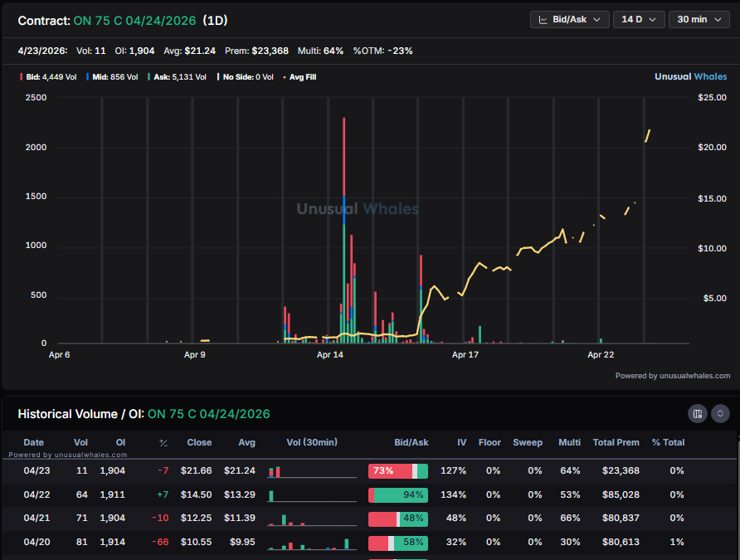
Task: Click the diamond icon beside the column settings button
Action: point(718,413)
